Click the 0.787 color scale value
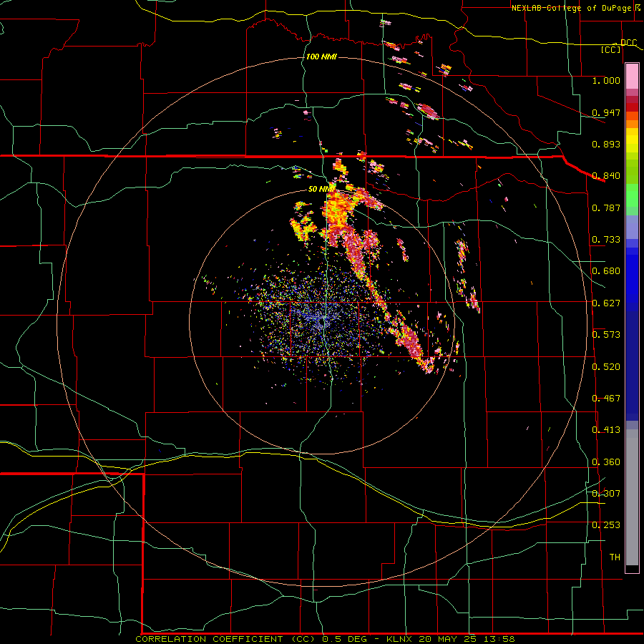The width and height of the screenshot is (644, 644). tap(606, 208)
